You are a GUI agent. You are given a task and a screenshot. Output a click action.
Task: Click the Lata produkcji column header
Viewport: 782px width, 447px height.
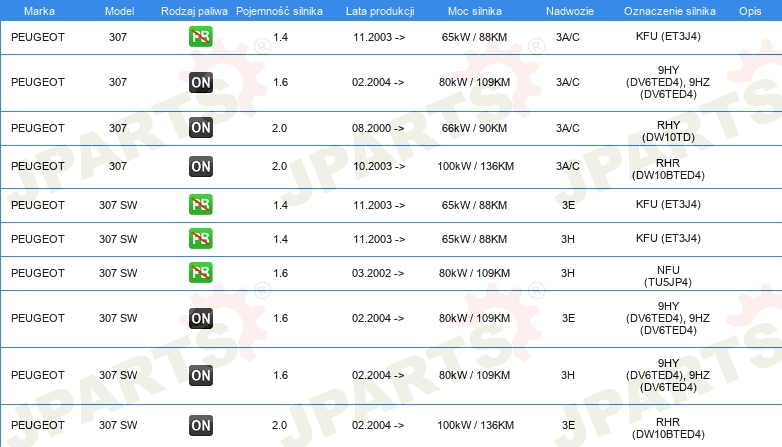click(x=380, y=11)
